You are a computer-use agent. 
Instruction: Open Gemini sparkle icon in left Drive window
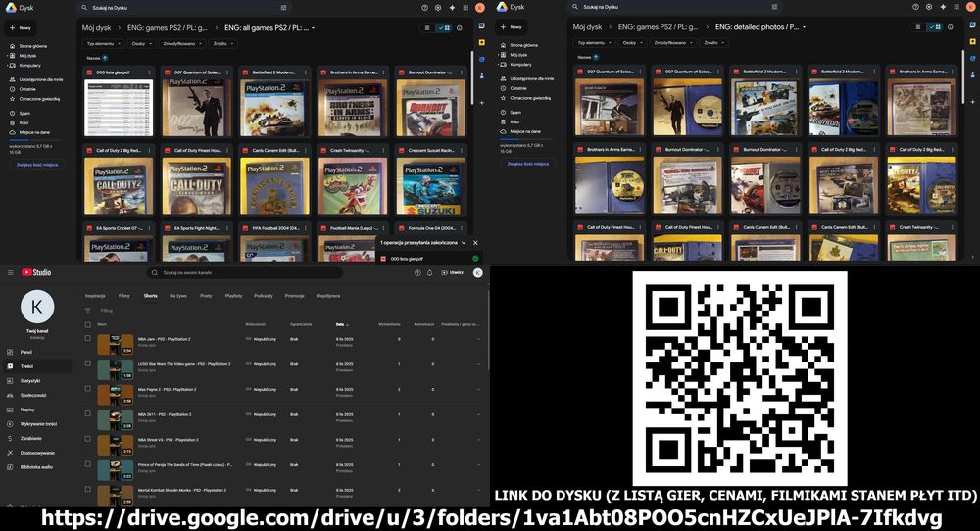tap(452, 8)
